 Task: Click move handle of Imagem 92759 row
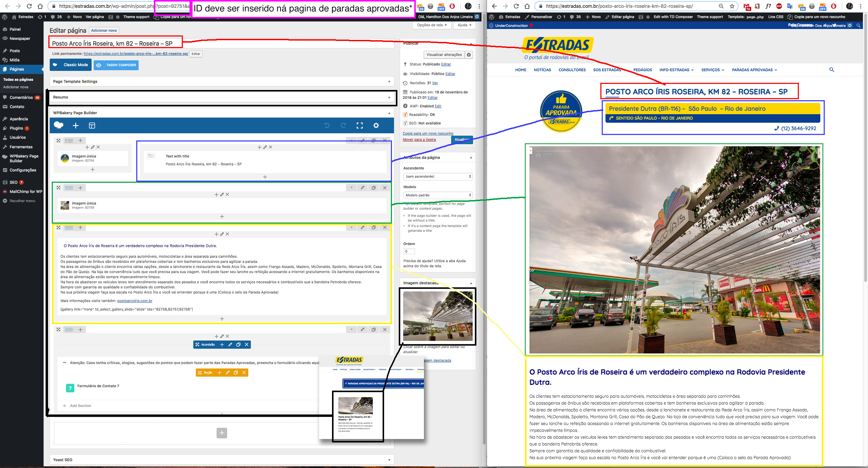[59, 188]
